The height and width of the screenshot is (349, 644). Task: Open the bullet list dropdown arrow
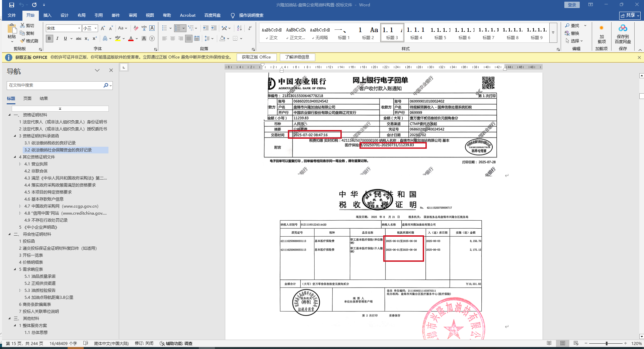170,28
